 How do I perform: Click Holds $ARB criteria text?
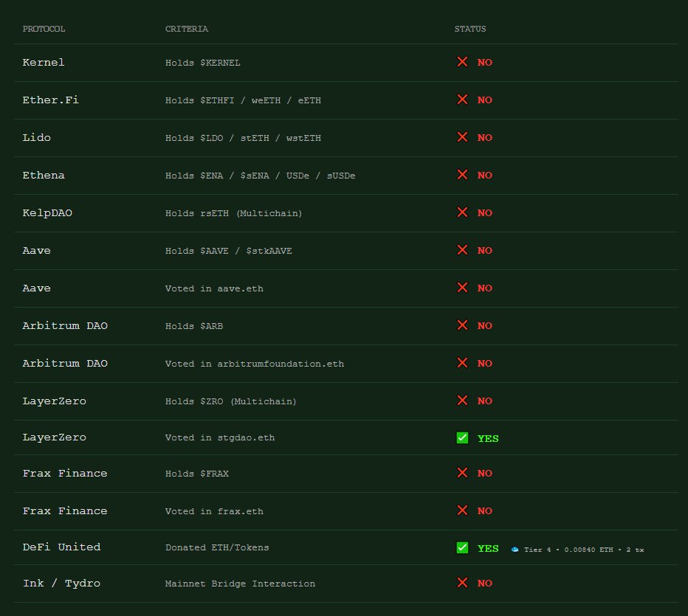click(194, 326)
